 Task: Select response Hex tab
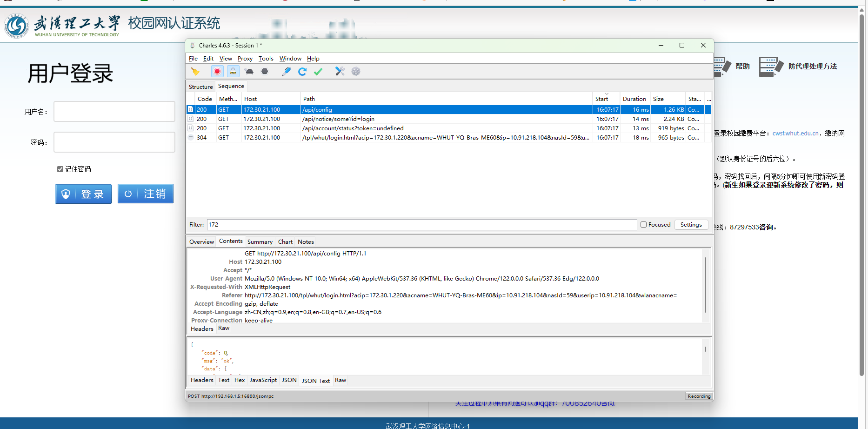(x=240, y=380)
